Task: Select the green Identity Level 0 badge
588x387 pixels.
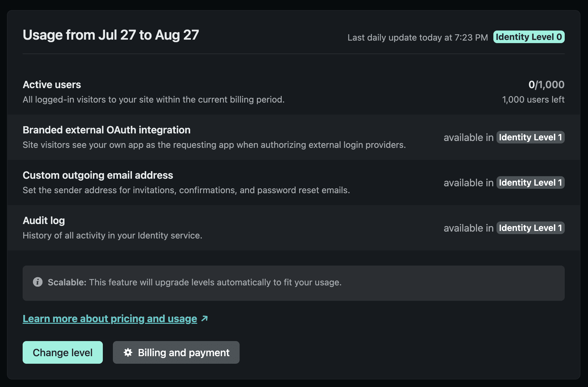Action: coord(529,37)
